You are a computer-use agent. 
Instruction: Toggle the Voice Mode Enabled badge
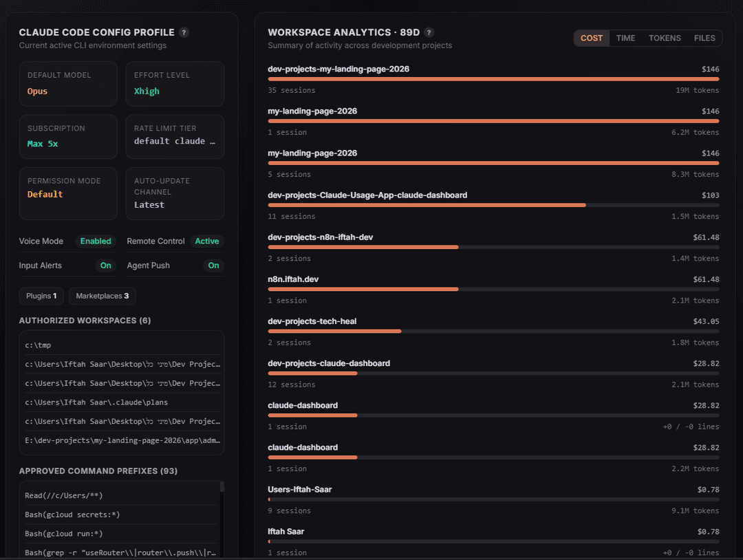pos(96,241)
